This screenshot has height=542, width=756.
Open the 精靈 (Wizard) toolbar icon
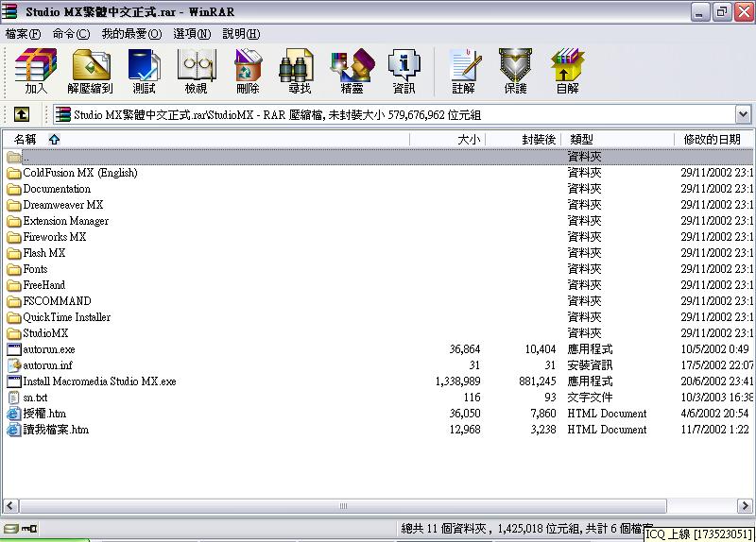[352, 71]
